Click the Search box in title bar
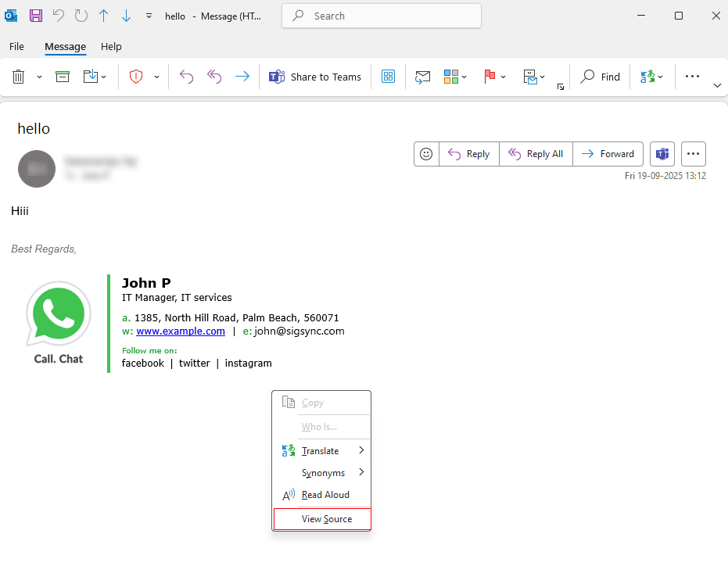This screenshot has height=566, width=728. click(x=382, y=16)
